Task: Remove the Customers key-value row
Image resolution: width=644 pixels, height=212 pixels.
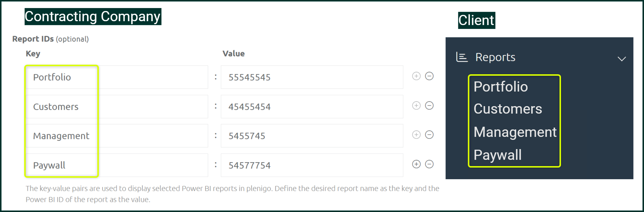Action: [429, 106]
